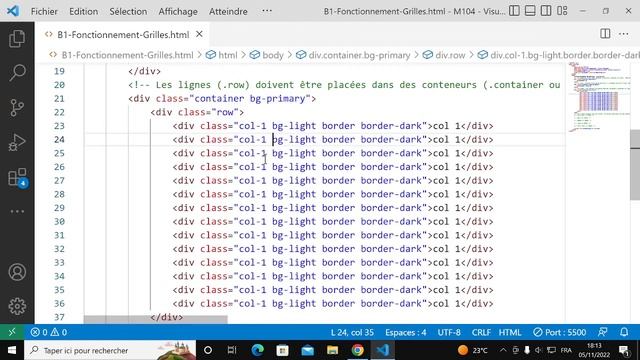Open the Atteindre menu

[228, 11]
